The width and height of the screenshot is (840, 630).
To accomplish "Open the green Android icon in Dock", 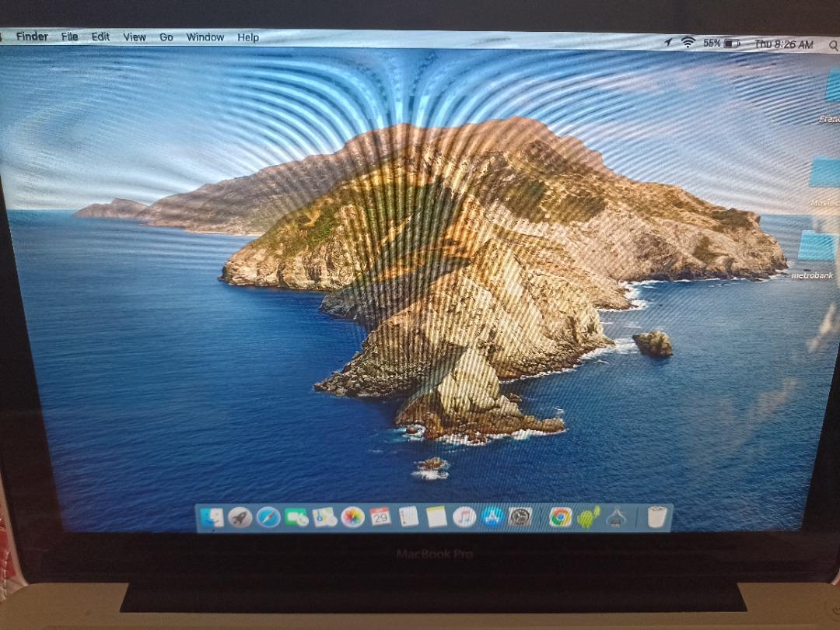I will point(588,517).
